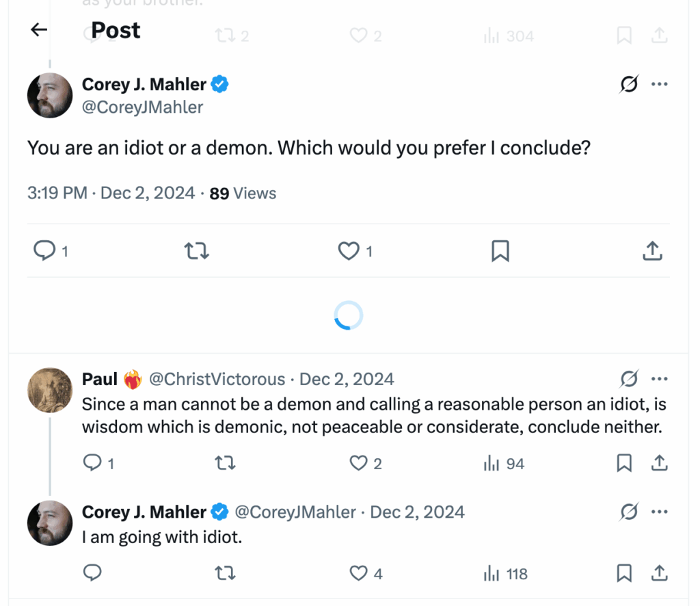Click the Post header title
Screen dimensions: 700x606
[115, 29]
